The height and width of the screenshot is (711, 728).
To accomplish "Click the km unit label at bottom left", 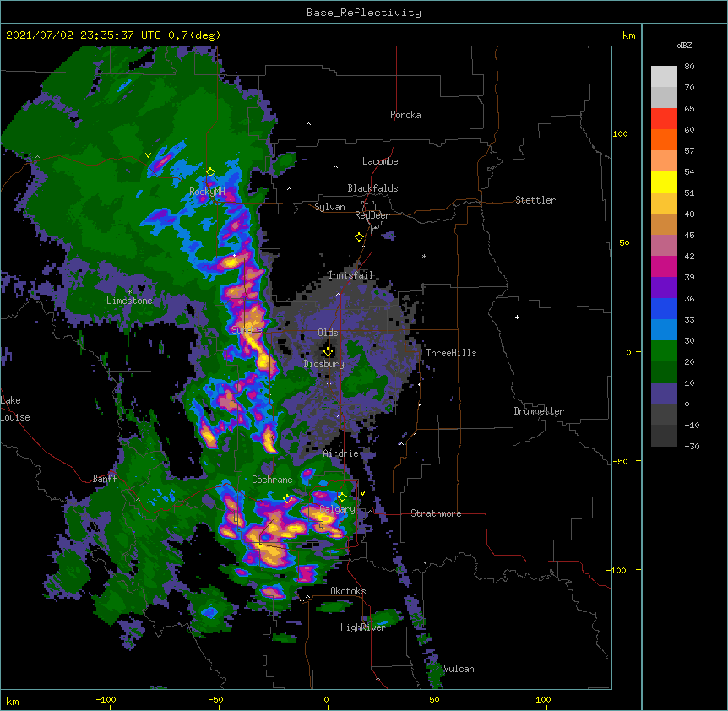I will pyautogui.click(x=13, y=701).
